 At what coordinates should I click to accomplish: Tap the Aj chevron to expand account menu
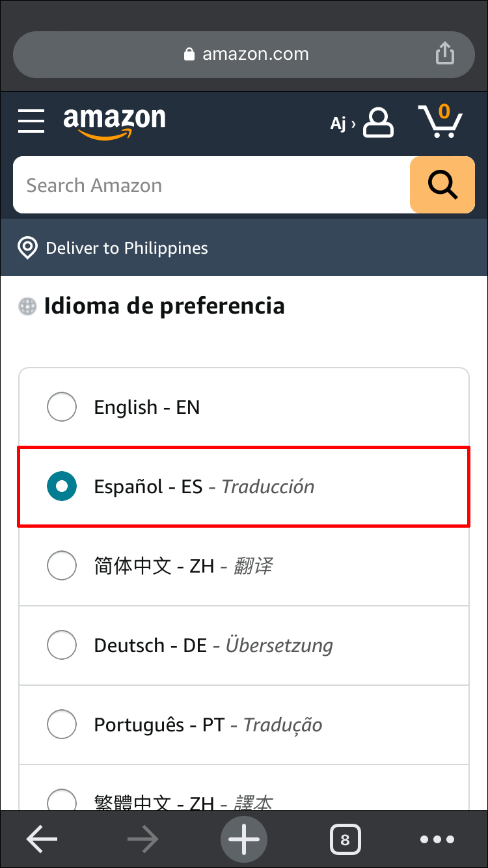click(x=352, y=122)
